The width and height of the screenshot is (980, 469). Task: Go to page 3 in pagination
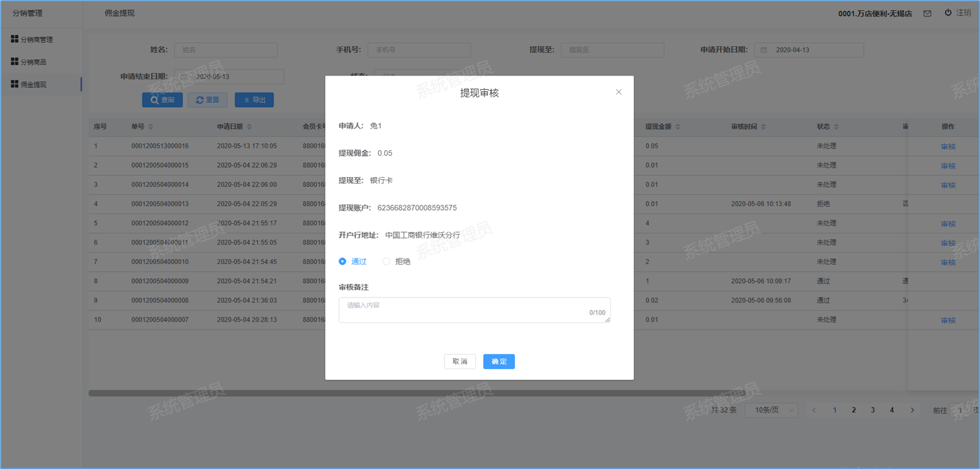tap(873, 410)
